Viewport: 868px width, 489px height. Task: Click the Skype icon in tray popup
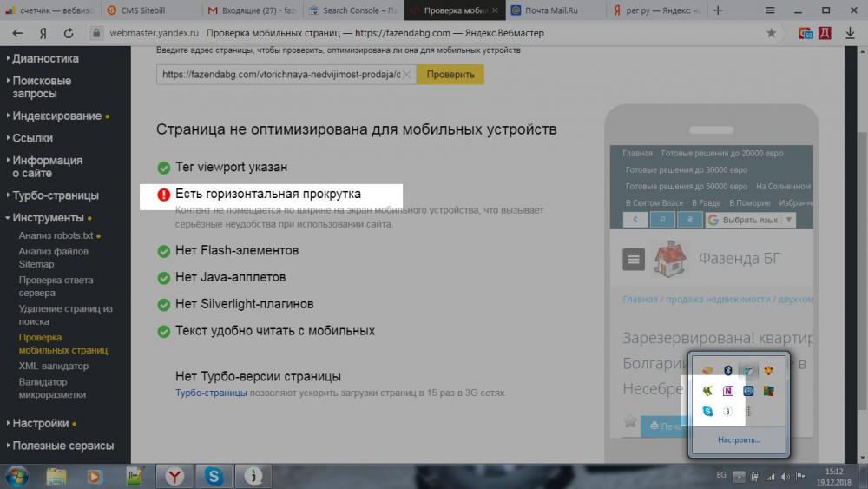pyautogui.click(x=707, y=411)
